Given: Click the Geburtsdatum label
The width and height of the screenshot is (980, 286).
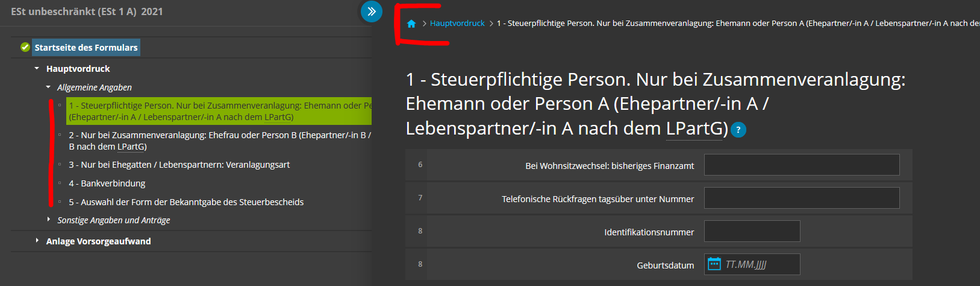Looking at the screenshot, I should coord(666,265).
